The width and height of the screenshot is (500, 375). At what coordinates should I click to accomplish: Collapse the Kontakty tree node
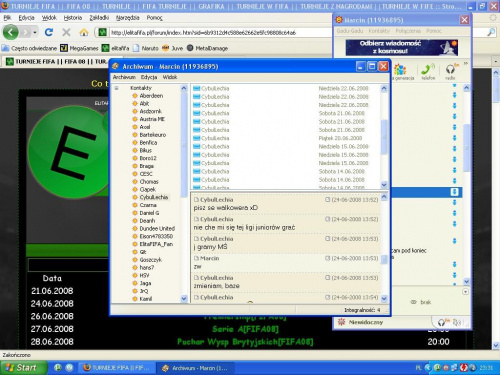click(117, 88)
